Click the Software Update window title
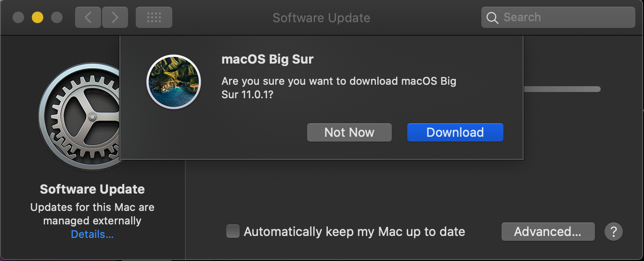This screenshot has width=644, height=261. click(321, 18)
